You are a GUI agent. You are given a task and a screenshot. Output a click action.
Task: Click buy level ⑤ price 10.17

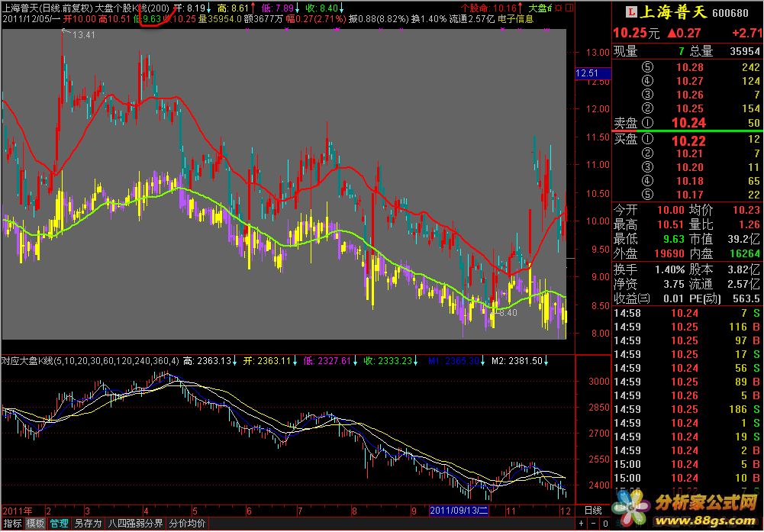[689, 195]
